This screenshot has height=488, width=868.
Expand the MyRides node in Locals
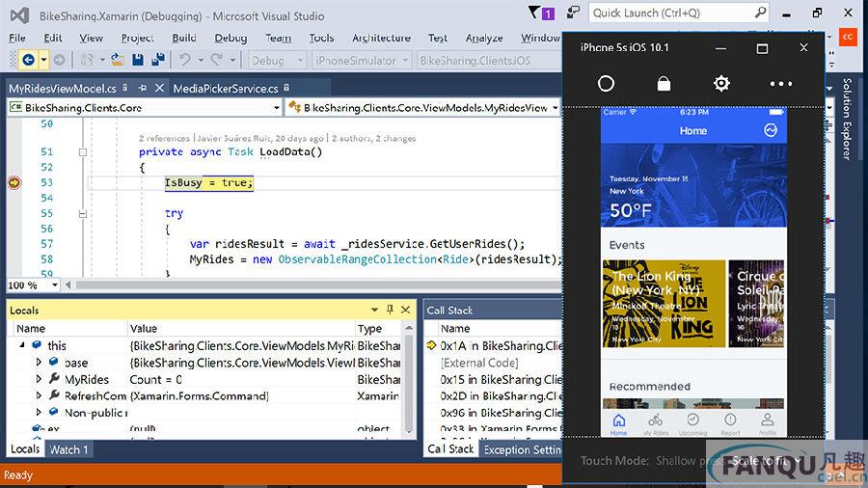pyautogui.click(x=39, y=379)
